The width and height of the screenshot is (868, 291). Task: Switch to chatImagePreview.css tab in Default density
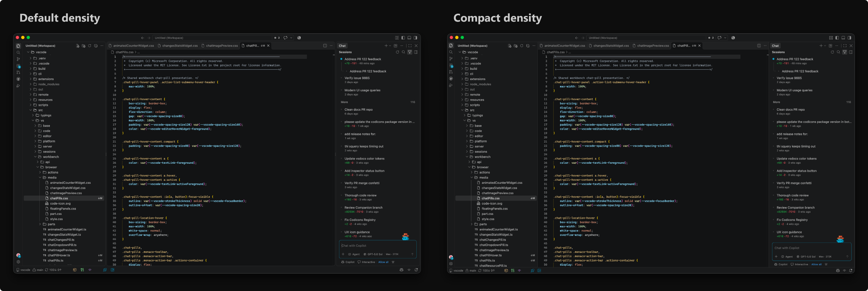(220, 46)
